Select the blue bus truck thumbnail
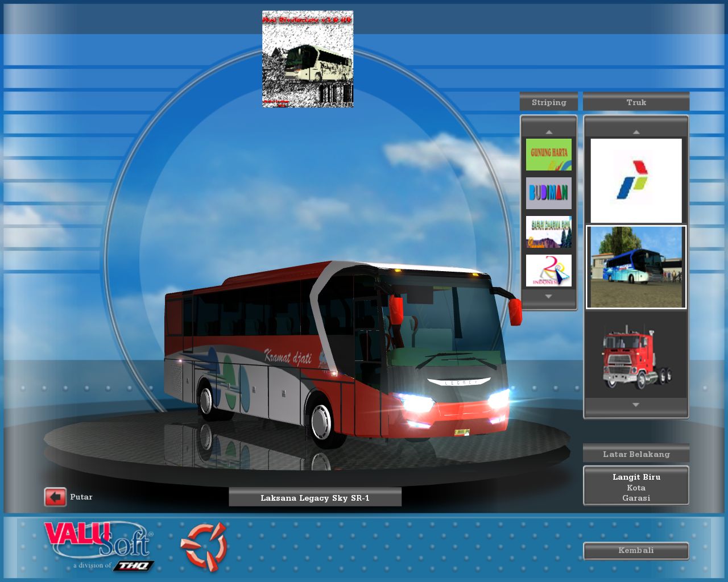728x582 pixels. [636, 267]
